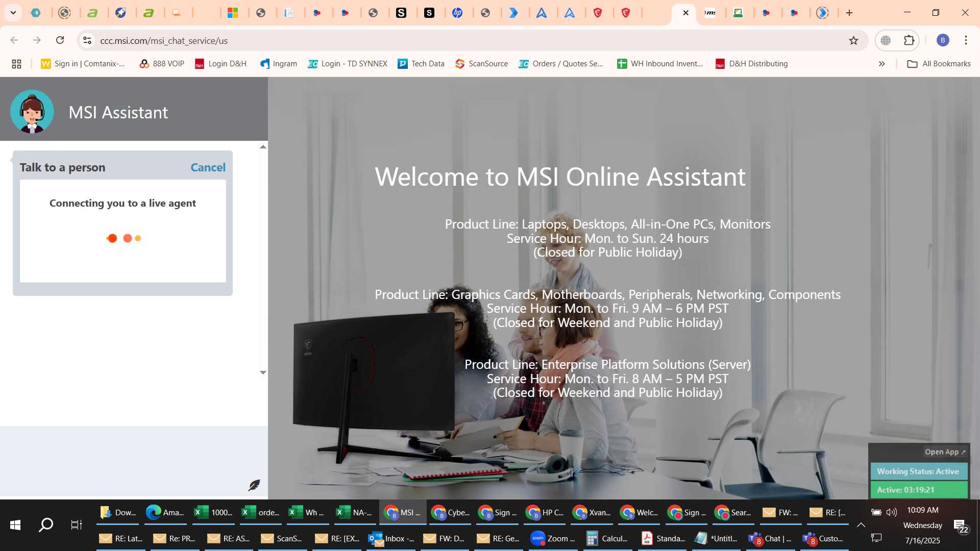Open the apps grid in bookmarks bar
This screenshot has height=551, width=980.
[x=16, y=64]
